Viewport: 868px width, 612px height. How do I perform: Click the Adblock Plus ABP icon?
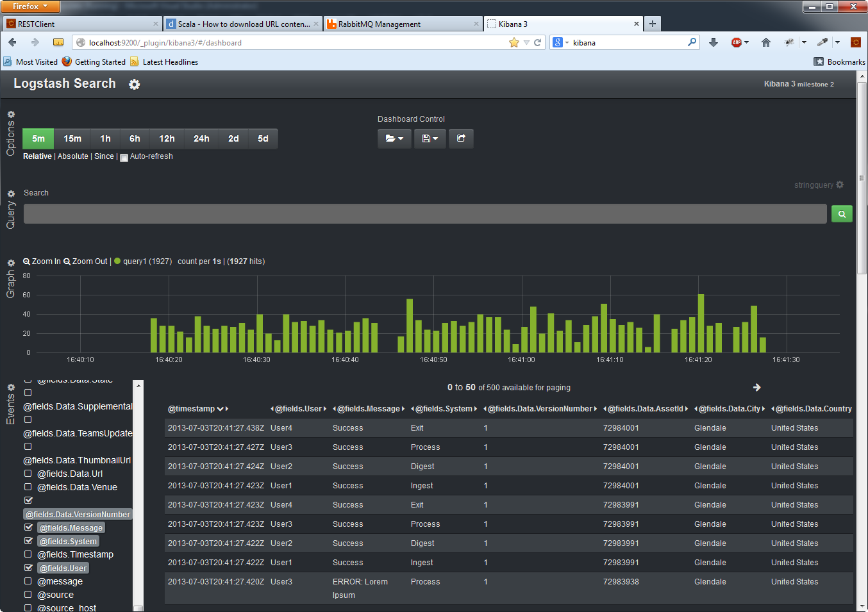[x=737, y=42]
